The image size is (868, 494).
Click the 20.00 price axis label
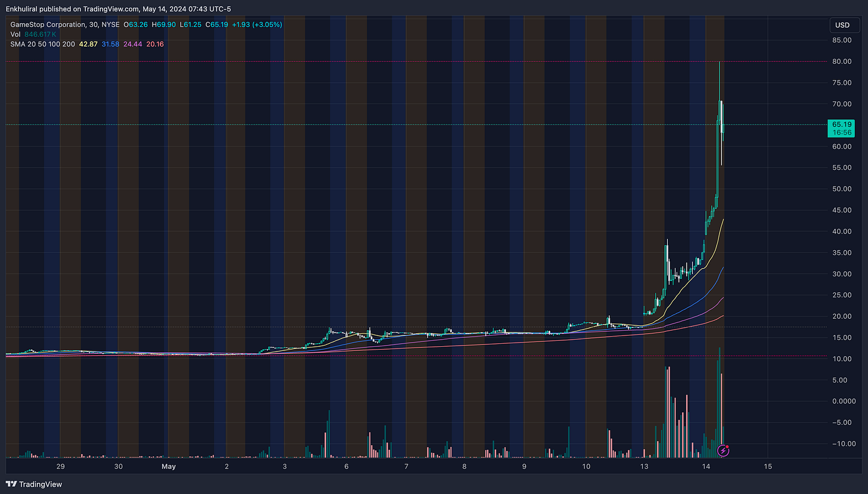tap(842, 316)
